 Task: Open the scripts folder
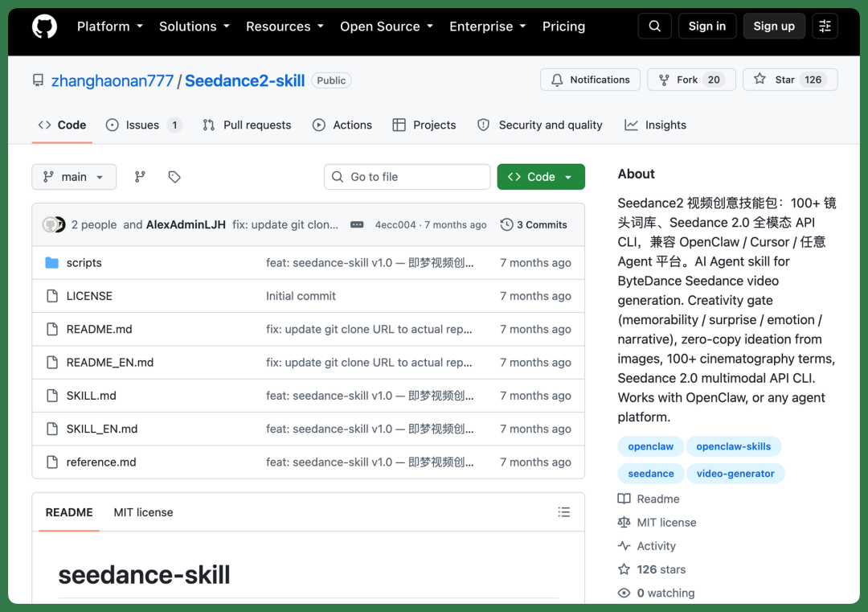point(84,262)
